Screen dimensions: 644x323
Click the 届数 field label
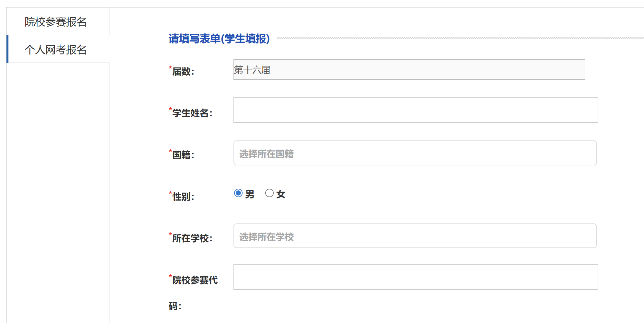183,72
